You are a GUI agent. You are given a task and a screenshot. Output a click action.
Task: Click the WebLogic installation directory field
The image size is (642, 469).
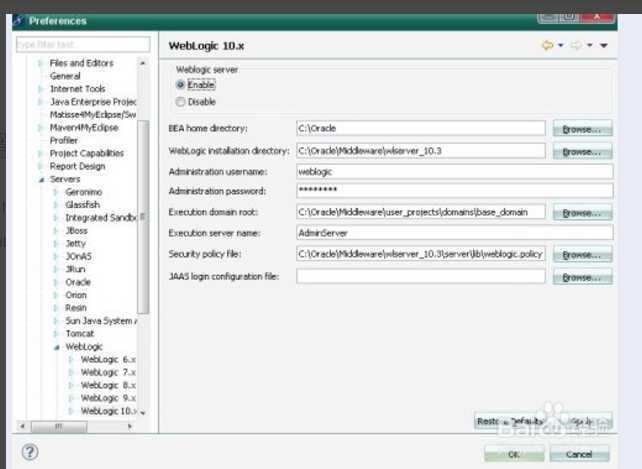(x=420, y=151)
